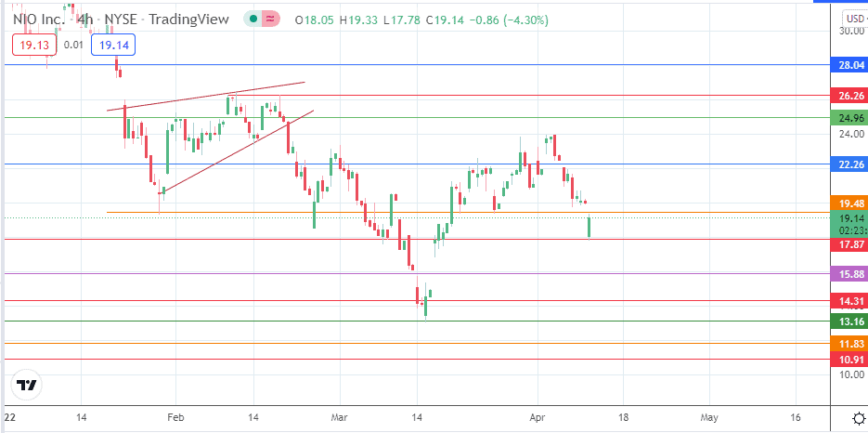Viewport: 868px width, 433px height.
Task: Click the blue 19.14 buy price button
Action: (x=113, y=46)
